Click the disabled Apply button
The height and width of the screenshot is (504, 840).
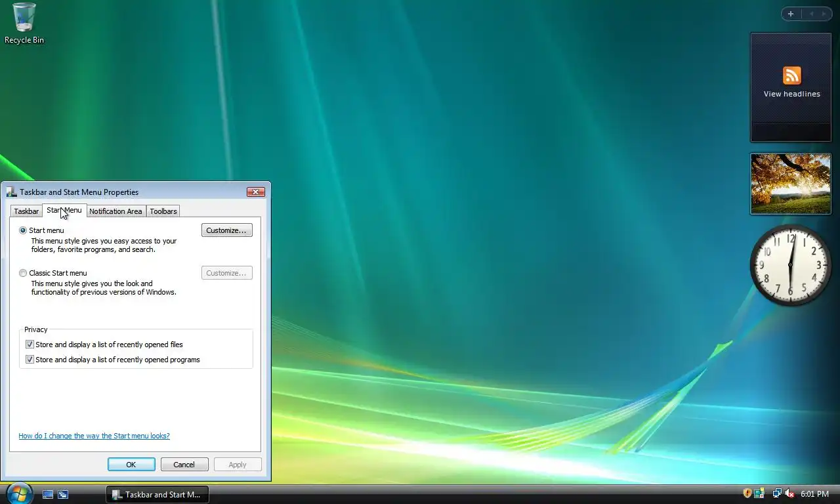tap(238, 465)
